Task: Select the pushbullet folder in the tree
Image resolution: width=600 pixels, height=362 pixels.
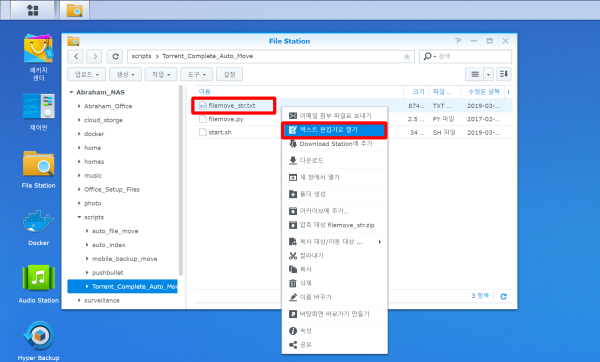Action: tap(108, 272)
